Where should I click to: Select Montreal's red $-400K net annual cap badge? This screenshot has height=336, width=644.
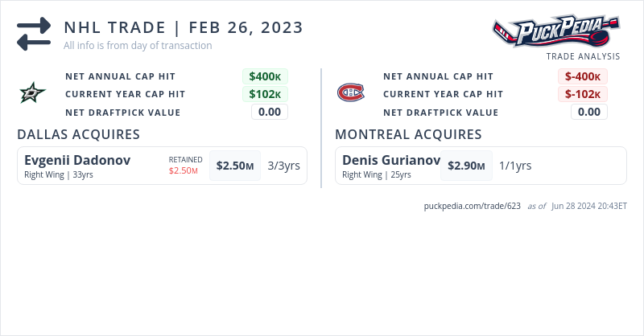[583, 76]
